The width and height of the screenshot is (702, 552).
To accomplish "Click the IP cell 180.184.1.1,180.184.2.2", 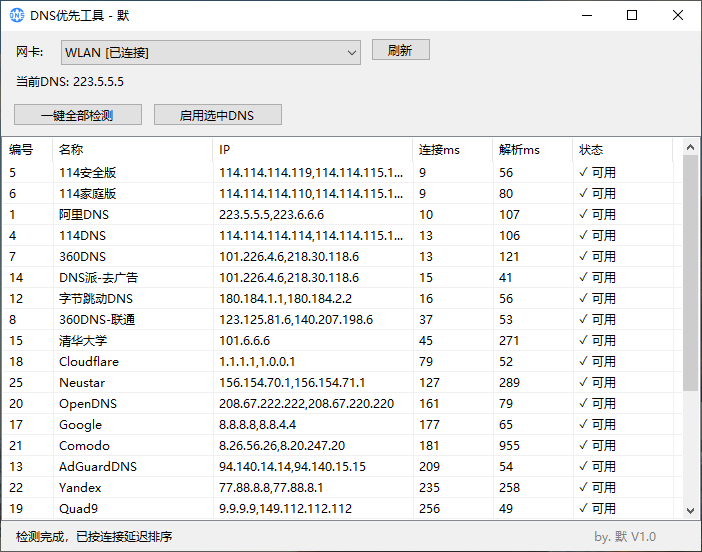I will (285, 299).
